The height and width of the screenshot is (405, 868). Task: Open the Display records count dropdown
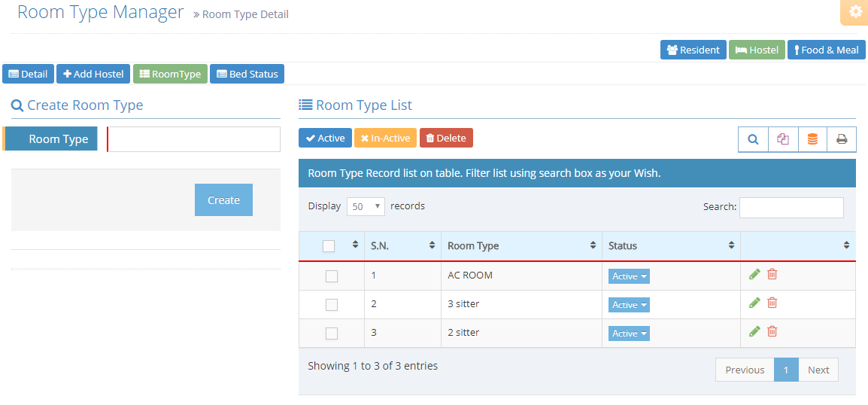[x=366, y=206]
